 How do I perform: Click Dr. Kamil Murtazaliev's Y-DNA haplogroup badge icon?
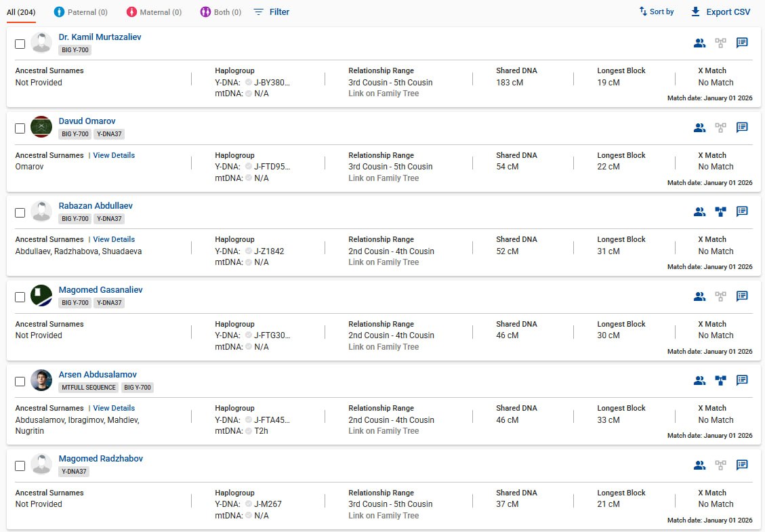248,83
